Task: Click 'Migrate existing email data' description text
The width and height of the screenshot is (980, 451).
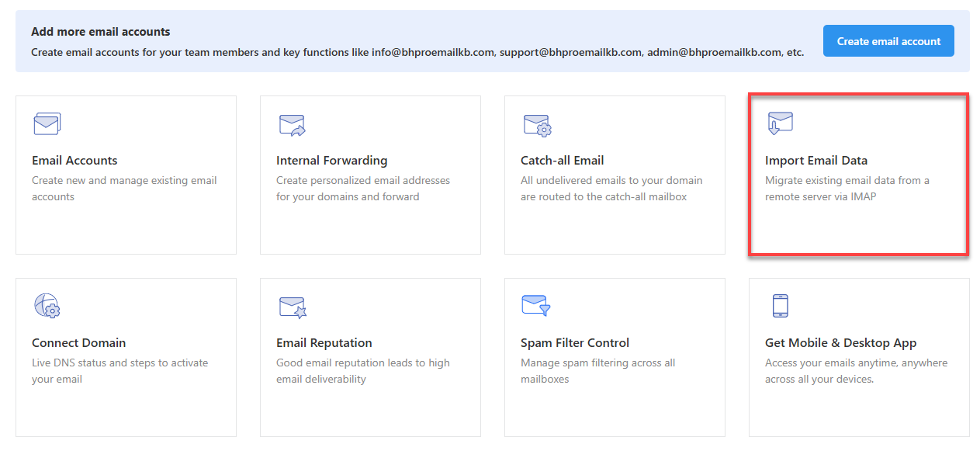Action: click(x=847, y=189)
